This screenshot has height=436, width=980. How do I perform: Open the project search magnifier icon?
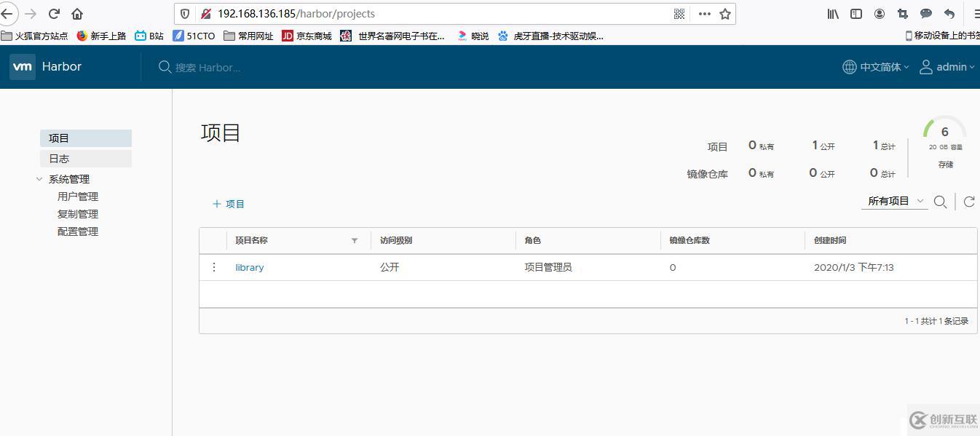pyautogui.click(x=940, y=202)
